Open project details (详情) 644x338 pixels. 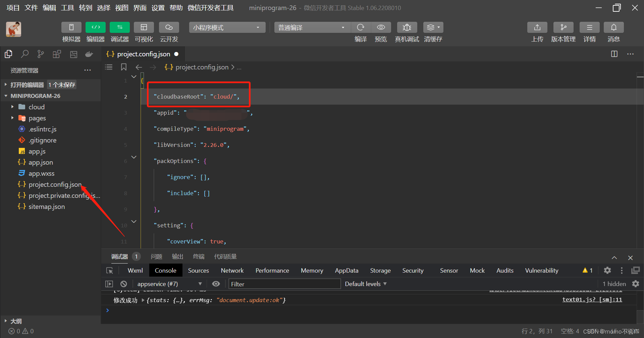[x=590, y=27]
